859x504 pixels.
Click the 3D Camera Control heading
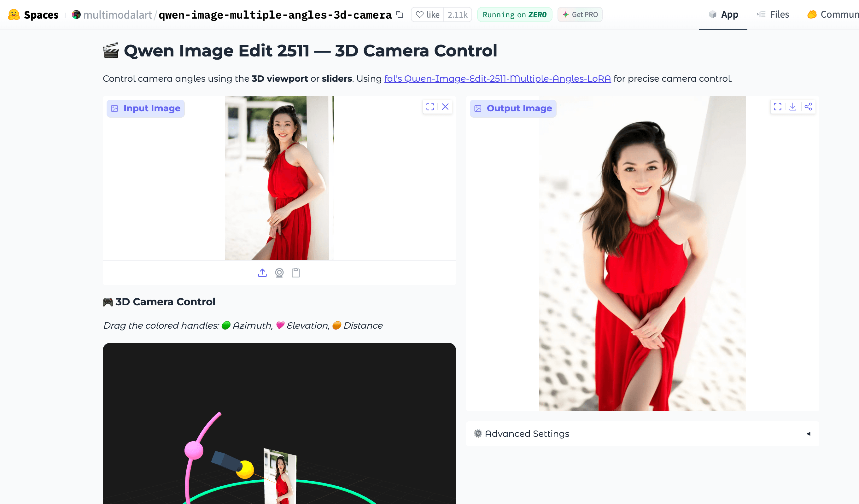159,302
